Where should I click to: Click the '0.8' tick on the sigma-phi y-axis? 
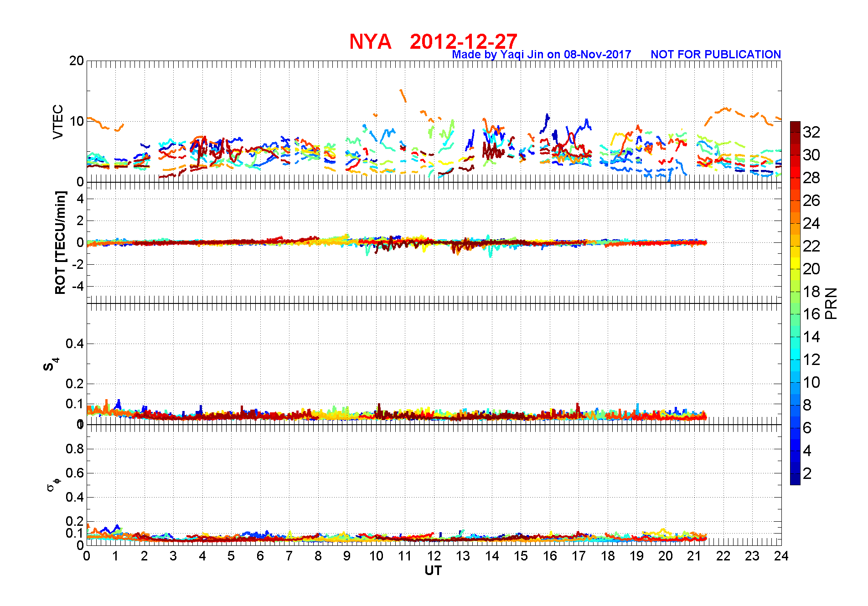[x=75, y=449]
